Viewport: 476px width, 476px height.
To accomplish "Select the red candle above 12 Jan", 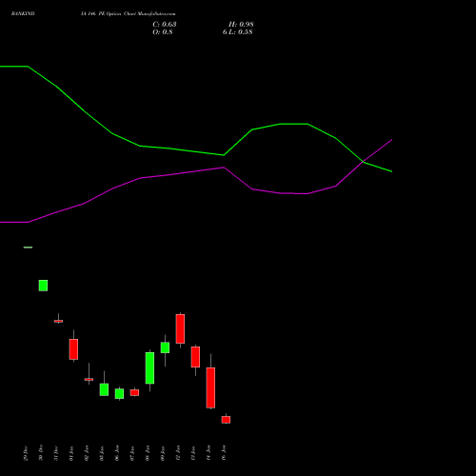I will pos(180,328).
